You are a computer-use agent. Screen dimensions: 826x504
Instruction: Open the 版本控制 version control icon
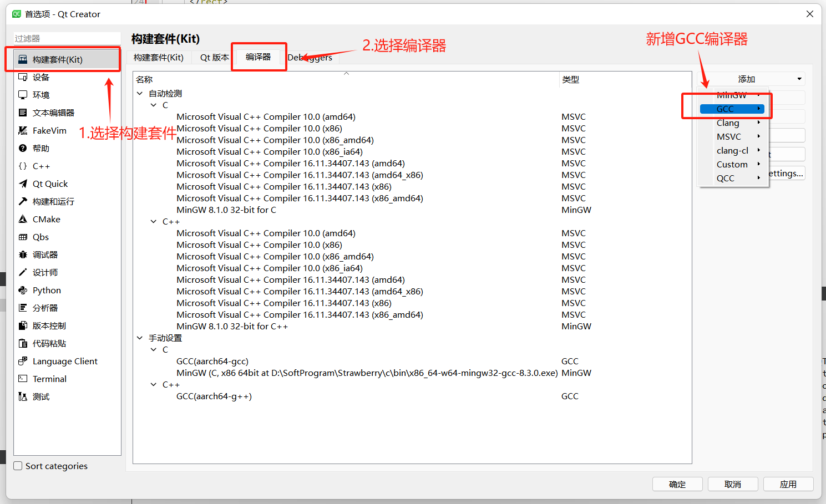click(23, 325)
